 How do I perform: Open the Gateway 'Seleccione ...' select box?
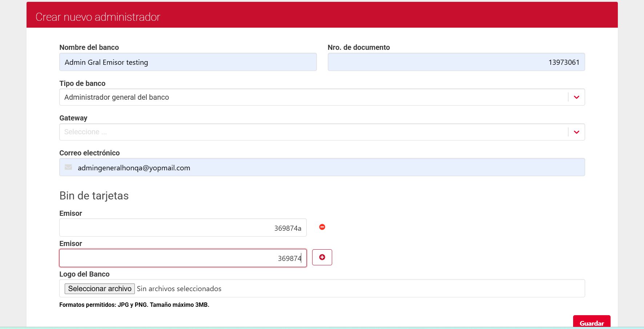pyautogui.click(x=313, y=132)
